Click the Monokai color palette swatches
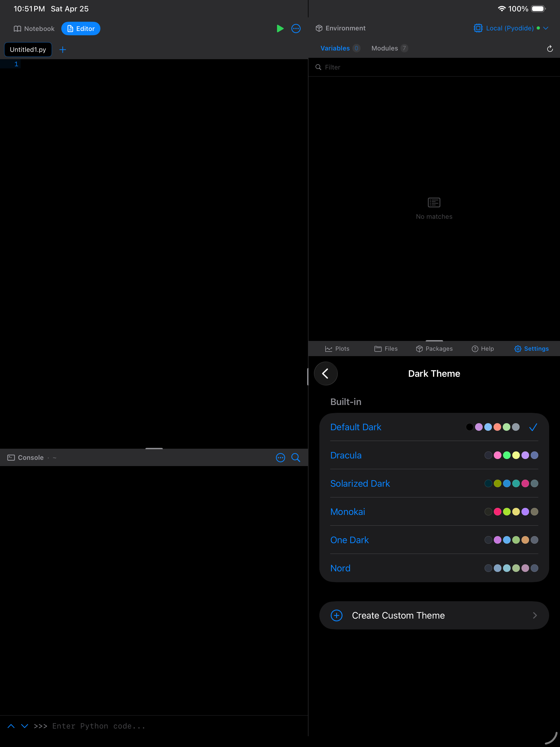Image resolution: width=560 pixels, height=747 pixels. (x=511, y=512)
